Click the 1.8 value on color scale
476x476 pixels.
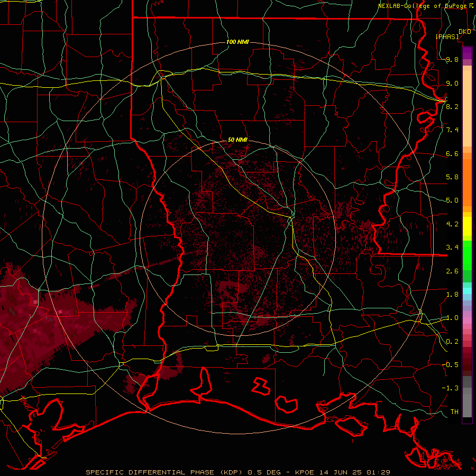click(452, 295)
